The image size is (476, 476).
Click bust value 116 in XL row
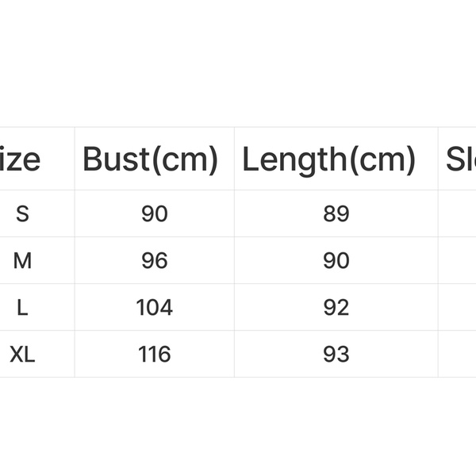click(155, 354)
